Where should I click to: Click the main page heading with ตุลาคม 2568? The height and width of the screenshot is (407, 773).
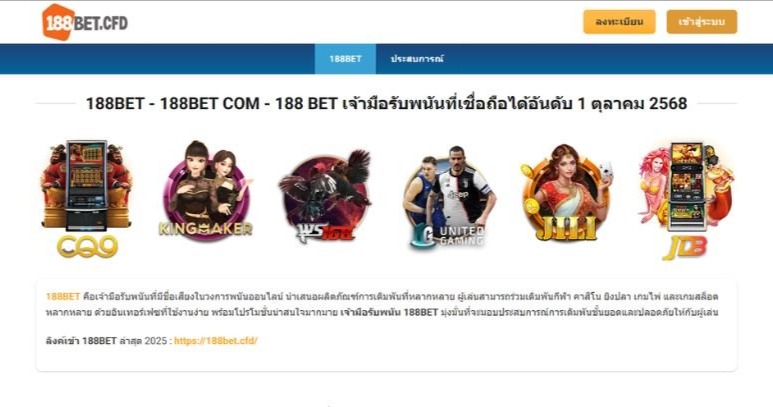[x=386, y=103]
